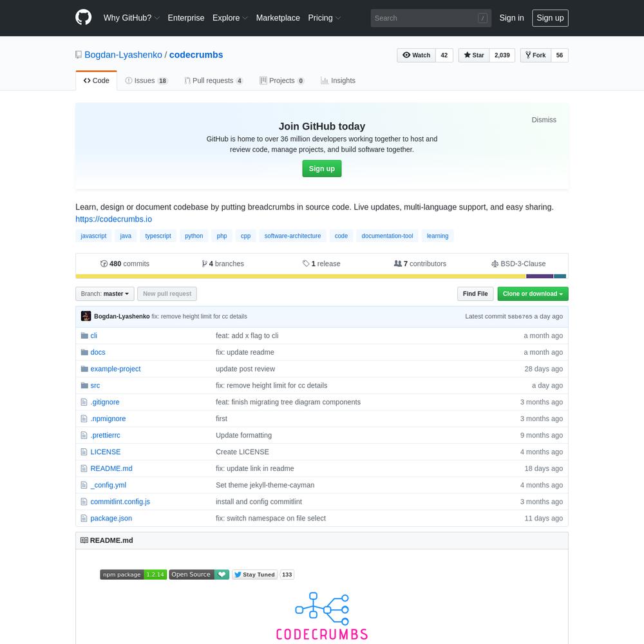
Task: Star the codecrumbs repository
Action: tap(474, 55)
